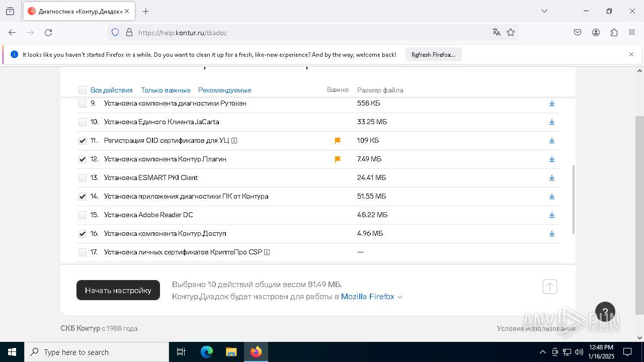Uncheck the Регистрация OID сертификатов checkbox

click(83, 141)
